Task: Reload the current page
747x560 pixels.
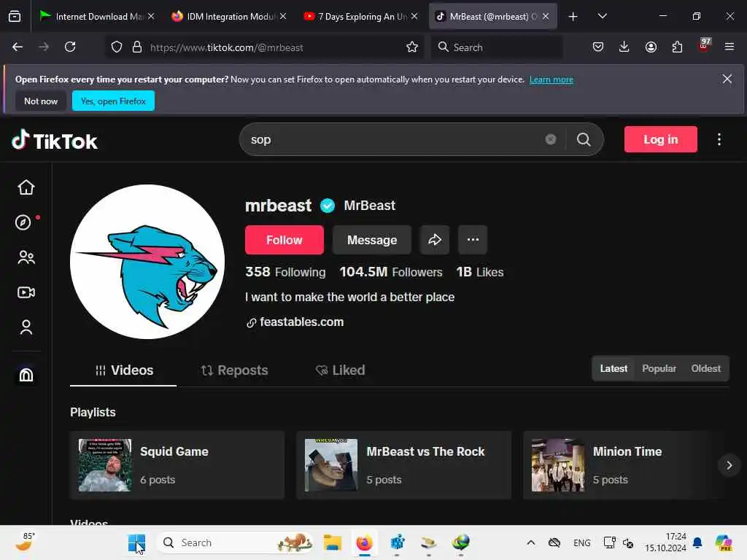Action: [x=70, y=47]
